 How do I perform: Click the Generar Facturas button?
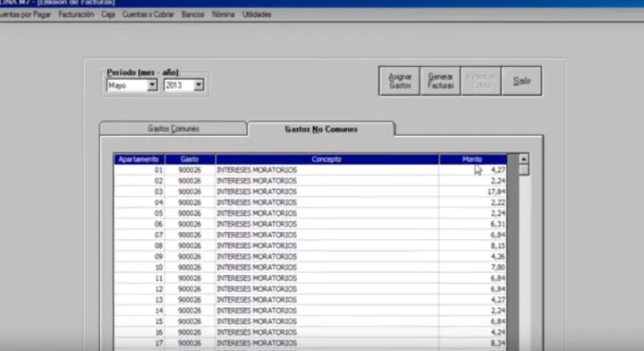point(440,81)
